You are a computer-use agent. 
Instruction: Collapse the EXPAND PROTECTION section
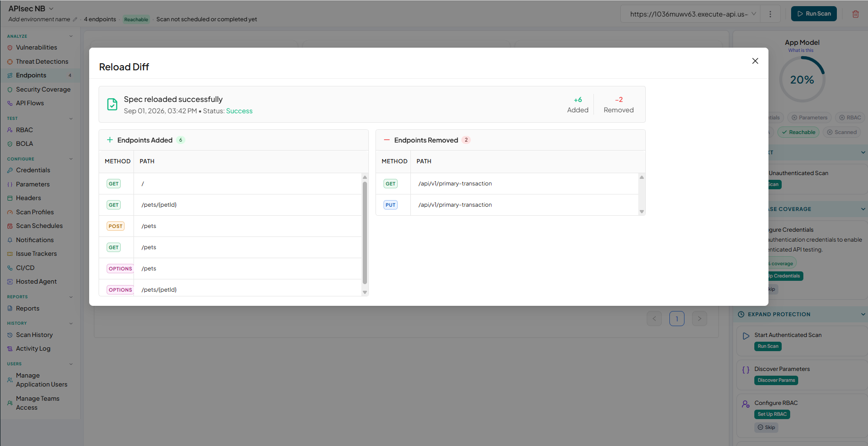pos(863,314)
